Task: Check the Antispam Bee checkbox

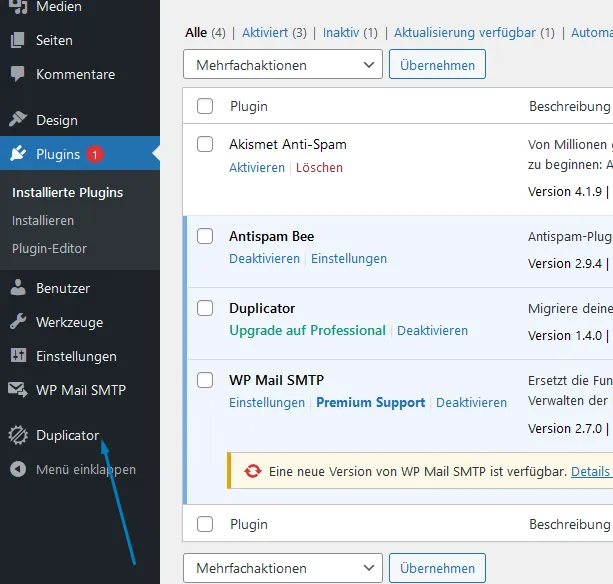Action: (x=205, y=236)
